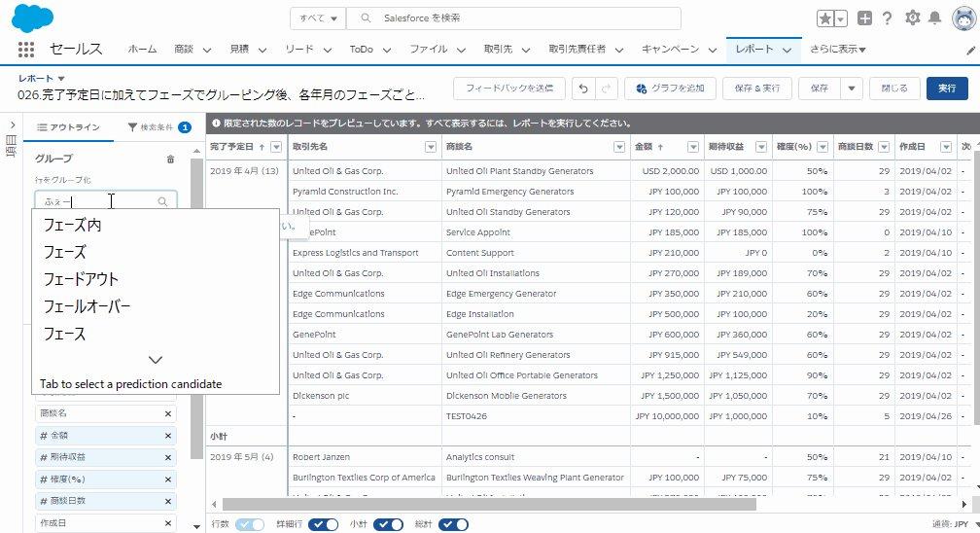Open the キャンペーン nav tab

click(x=670, y=50)
